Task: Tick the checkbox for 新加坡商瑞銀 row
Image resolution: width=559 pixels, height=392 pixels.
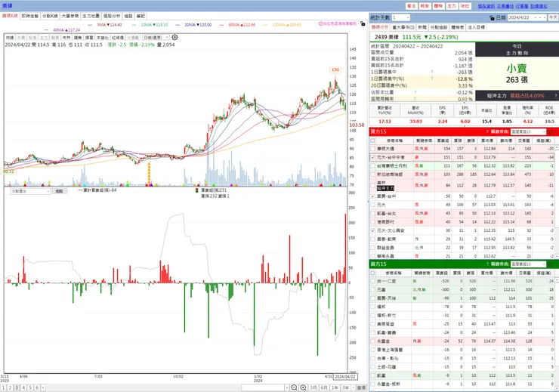Action: click(373, 174)
